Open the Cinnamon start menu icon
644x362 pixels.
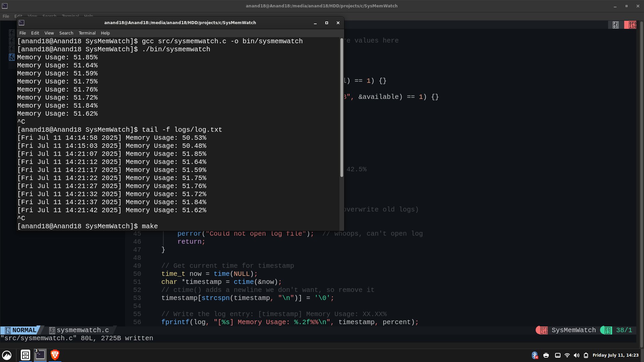point(7,355)
